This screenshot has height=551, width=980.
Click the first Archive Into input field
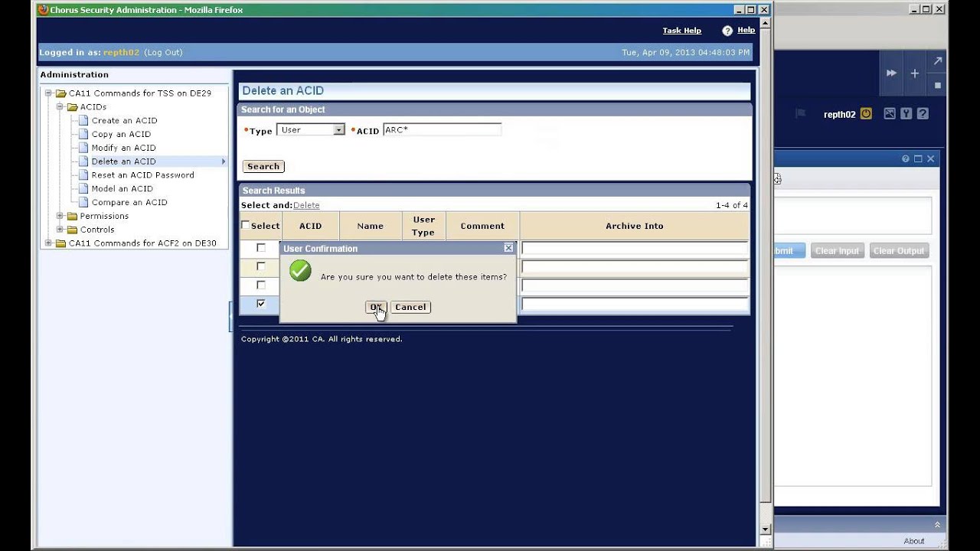(x=635, y=248)
